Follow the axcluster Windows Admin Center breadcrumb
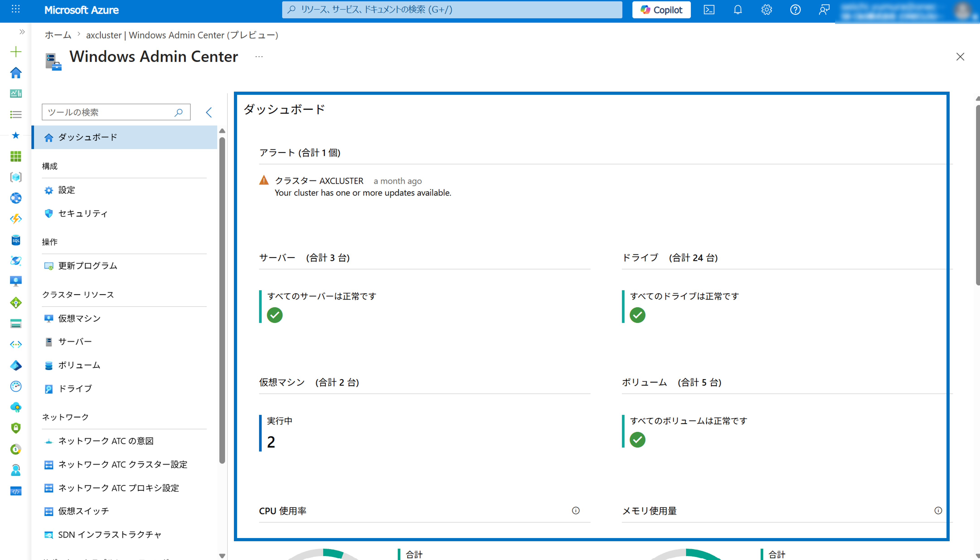Screen dimensions: 980x560 (x=182, y=35)
